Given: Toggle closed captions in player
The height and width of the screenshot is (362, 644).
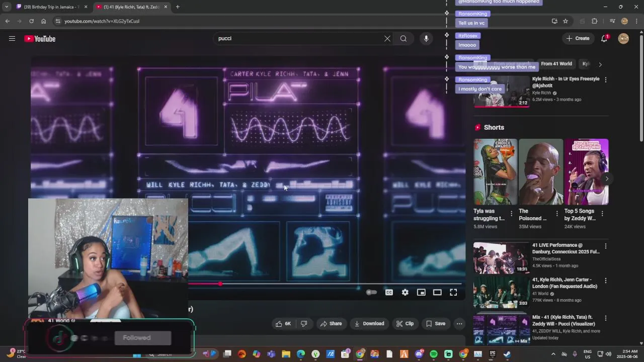Looking at the screenshot, I should click(x=389, y=292).
